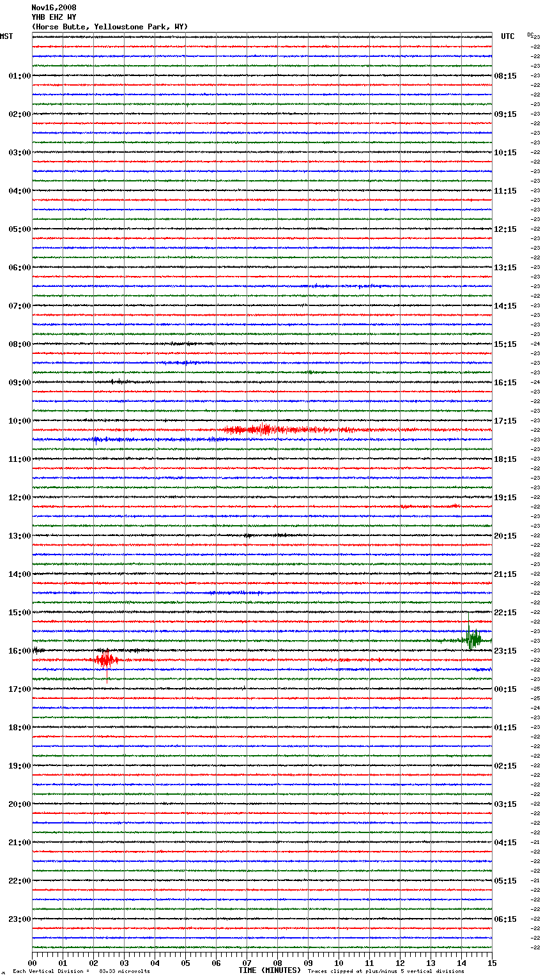
Task: Select the '21:00' MST time label
Action: pos(20,843)
